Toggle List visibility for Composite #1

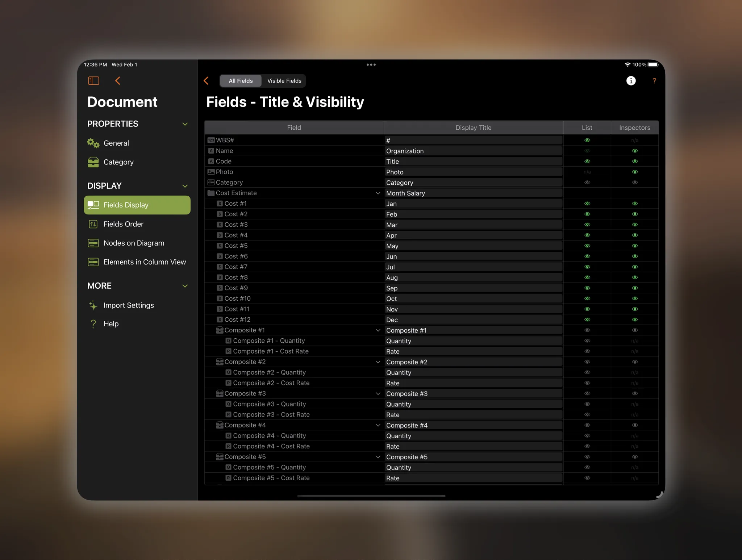point(587,330)
